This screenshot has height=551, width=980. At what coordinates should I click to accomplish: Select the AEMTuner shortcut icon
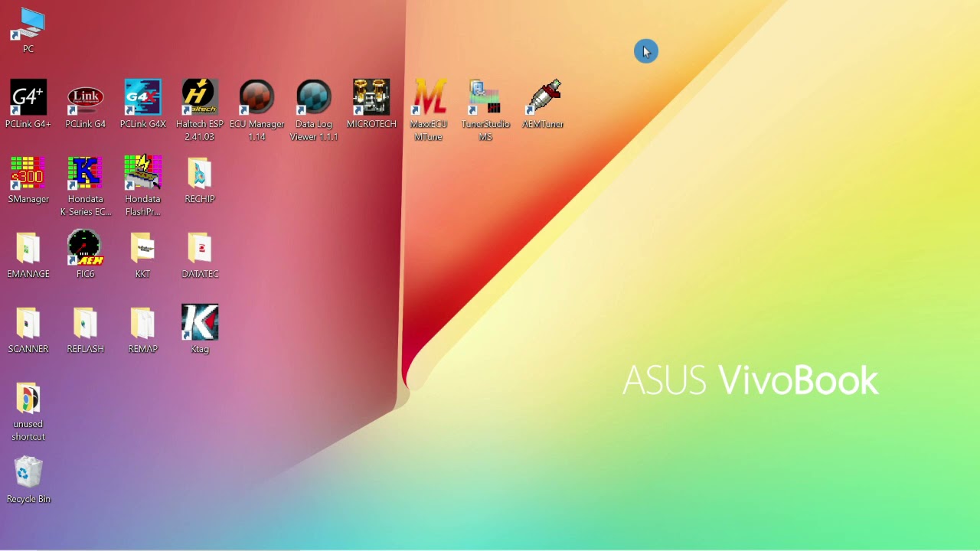(543, 104)
